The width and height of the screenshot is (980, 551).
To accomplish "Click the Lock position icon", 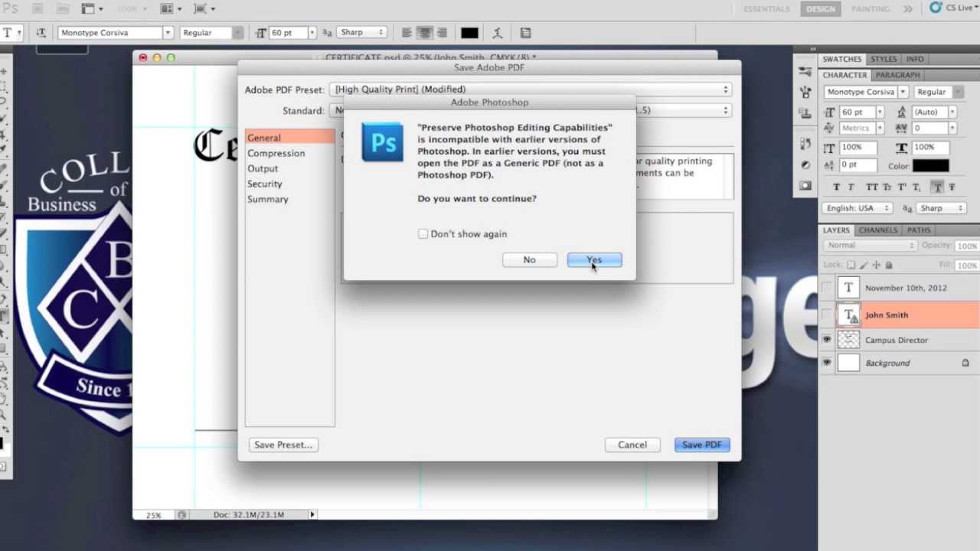I will click(876, 265).
